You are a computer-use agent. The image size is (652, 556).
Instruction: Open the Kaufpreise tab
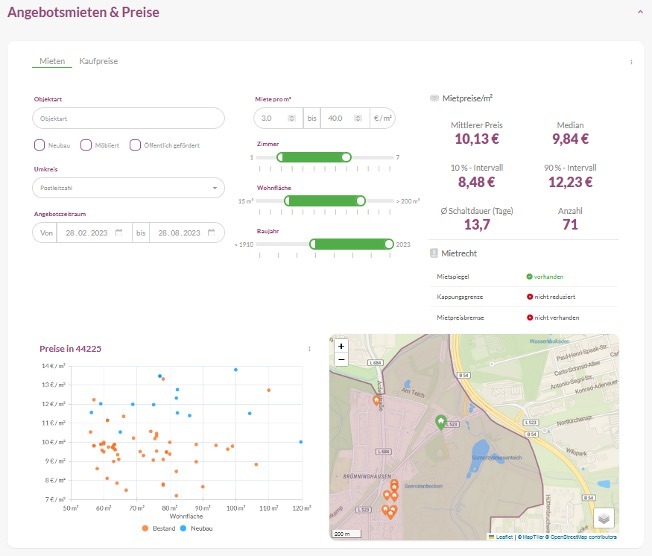(x=99, y=61)
